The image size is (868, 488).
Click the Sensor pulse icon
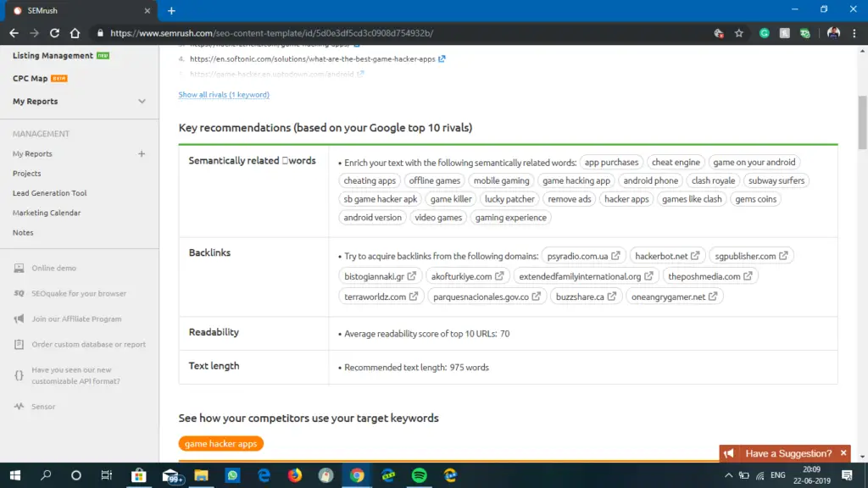(19, 406)
